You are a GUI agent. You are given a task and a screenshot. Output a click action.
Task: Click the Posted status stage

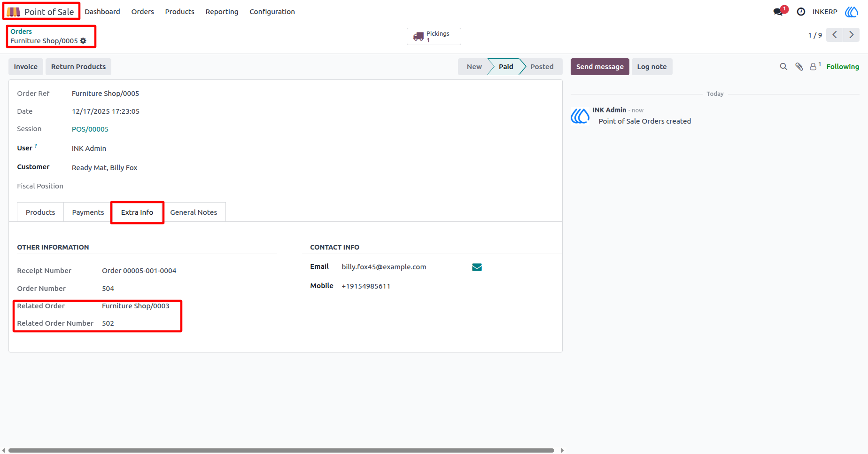542,67
